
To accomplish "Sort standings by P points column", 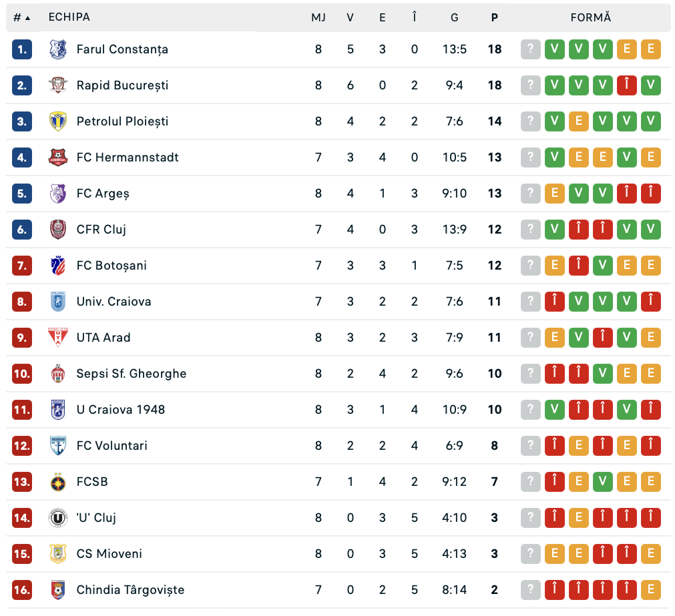I will click(x=494, y=18).
